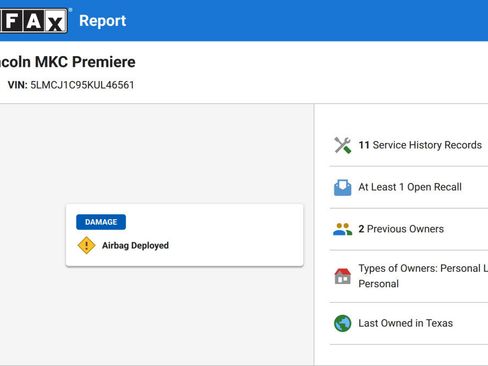Click the Airbag Deployed text
488x366 pixels.
click(135, 246)
